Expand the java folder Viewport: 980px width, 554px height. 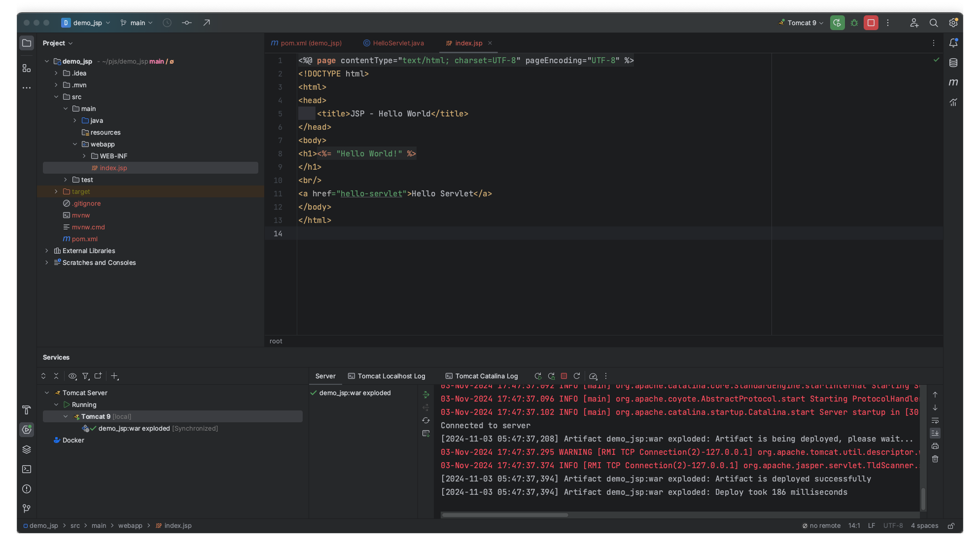[x=75, y=120]
